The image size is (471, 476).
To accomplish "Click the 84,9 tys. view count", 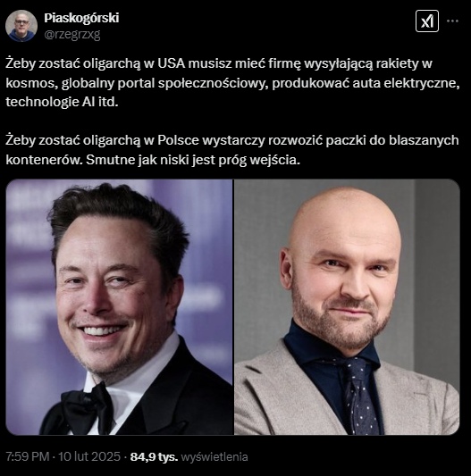I will [x=154, y=456].
